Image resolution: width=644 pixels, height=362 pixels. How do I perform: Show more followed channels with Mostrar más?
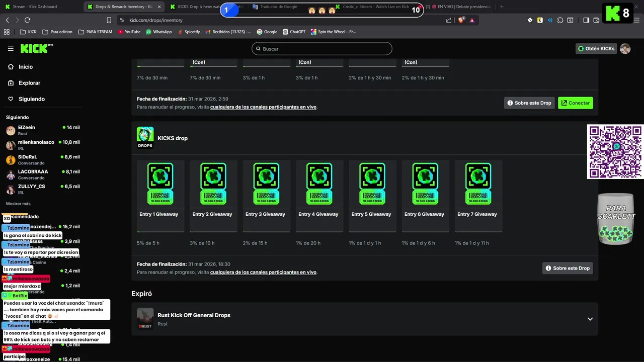click(18, 204)
